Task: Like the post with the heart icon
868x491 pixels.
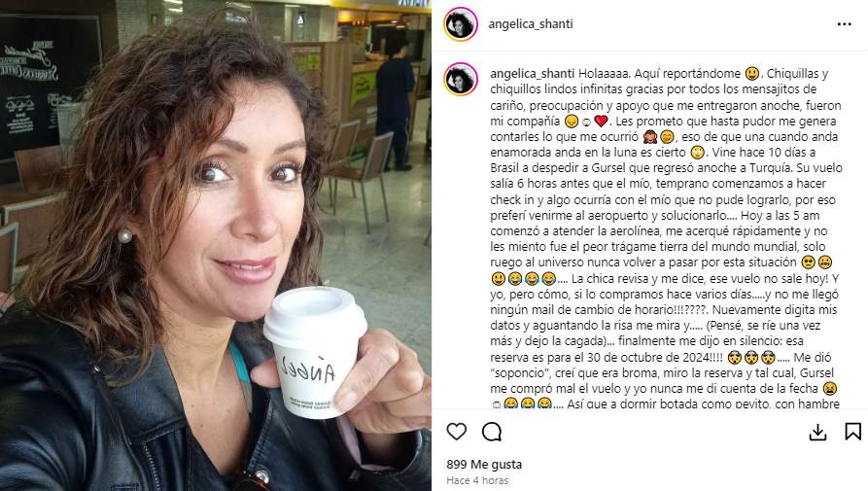Action: tap(457, 432)
